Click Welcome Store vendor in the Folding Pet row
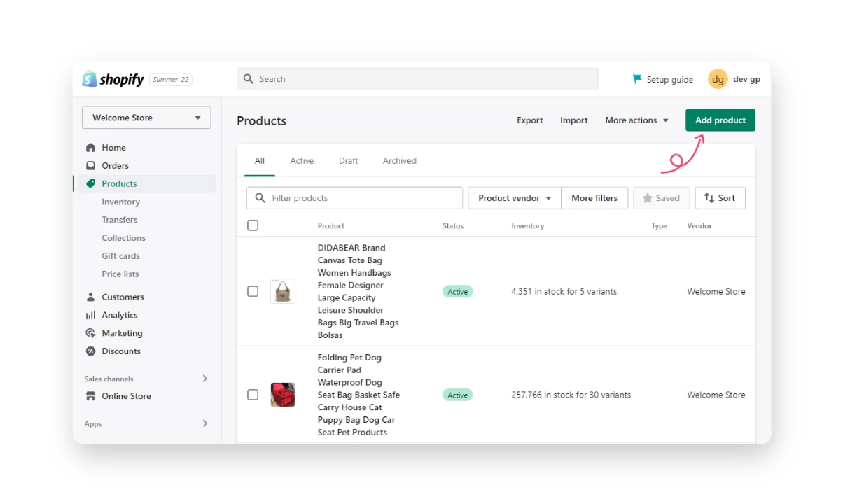Viewport: 843px width, 504px height. click(x=716, y=395)
